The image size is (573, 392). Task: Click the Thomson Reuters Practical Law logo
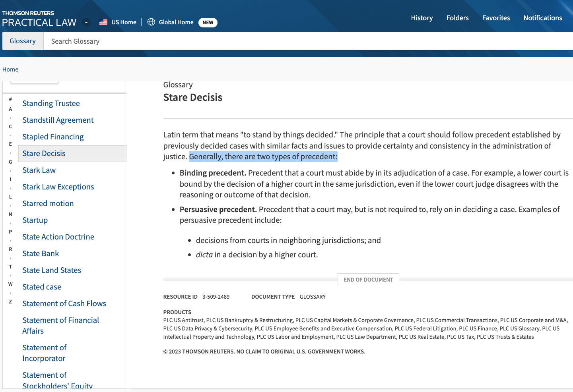coord(39,19)
